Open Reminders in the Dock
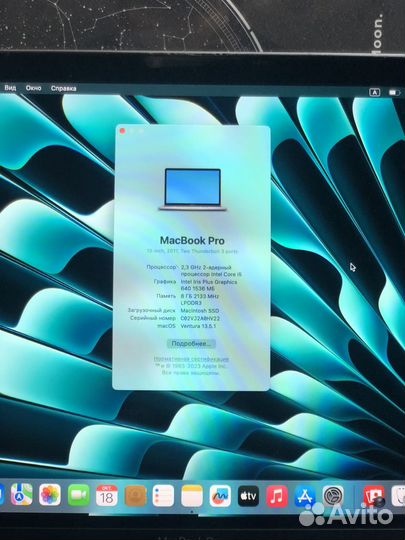The image size is (405, 540). [163, 496]
